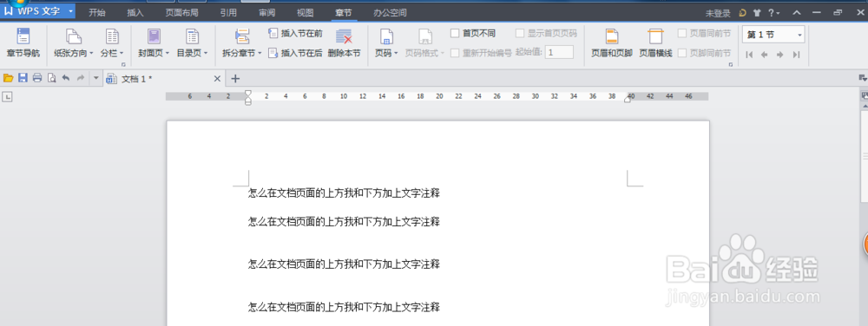Click the right indent marker on ruler

click(x=628, y=99)
